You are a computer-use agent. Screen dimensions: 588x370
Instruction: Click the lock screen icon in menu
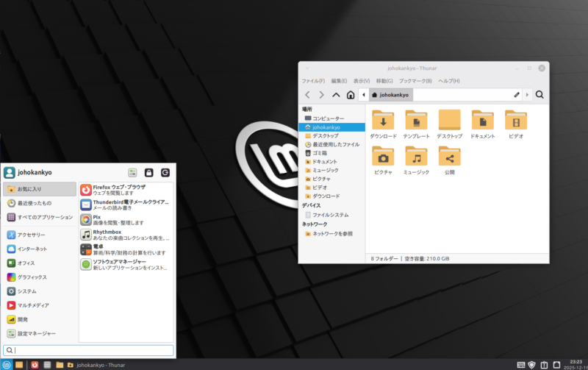(148, 172)
